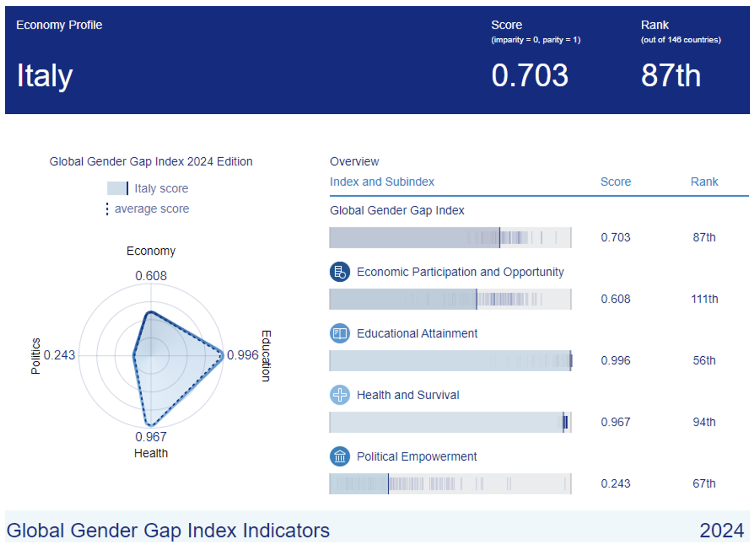Click the Political Empowerment building icon
The height and width of the screenshot is (546, 756).
[340, 457]
